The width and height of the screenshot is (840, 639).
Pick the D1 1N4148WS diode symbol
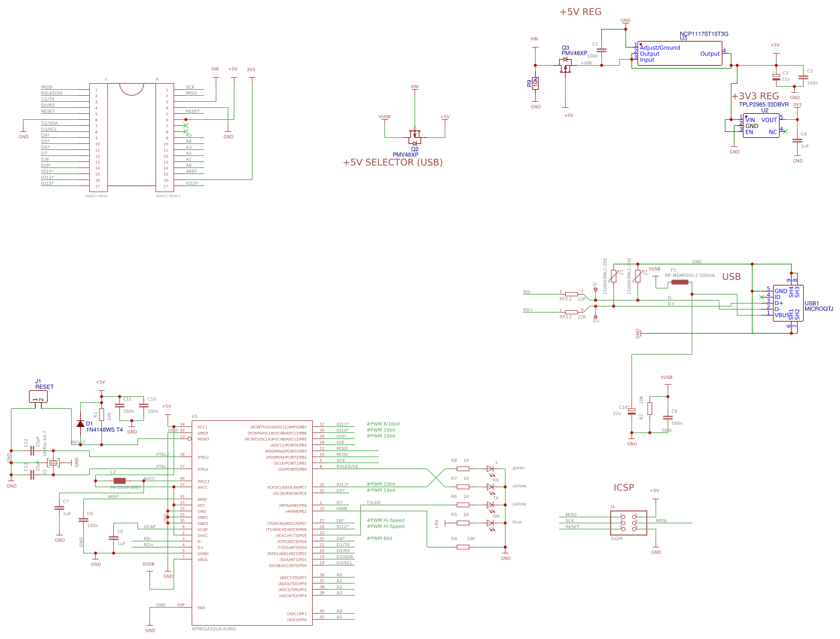(81, 423)
